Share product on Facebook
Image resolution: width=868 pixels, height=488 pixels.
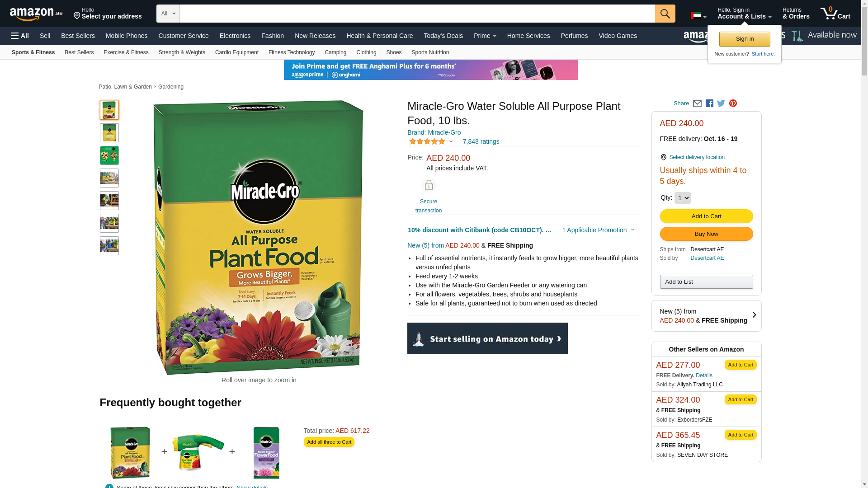709,103
